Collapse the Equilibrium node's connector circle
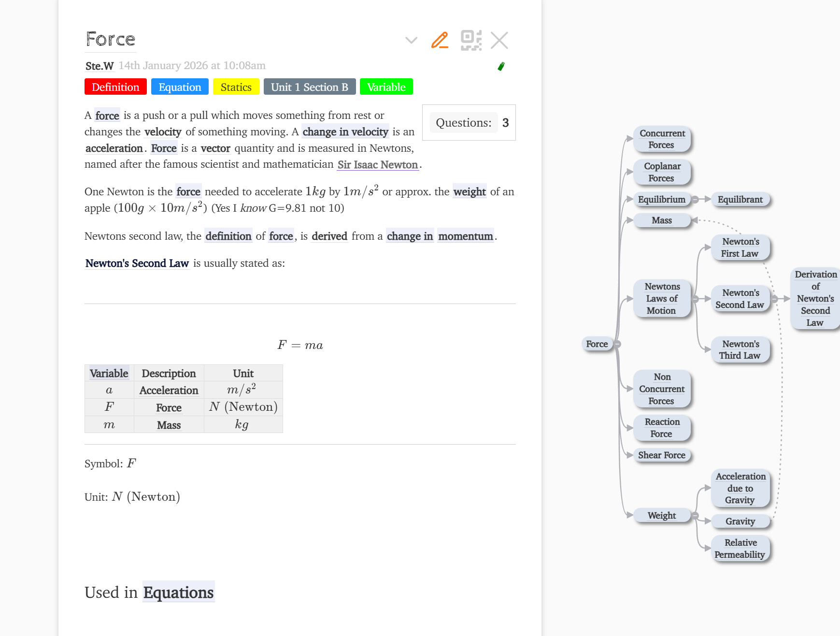Viewport: 840px width, 636px height. pos(695,199)
